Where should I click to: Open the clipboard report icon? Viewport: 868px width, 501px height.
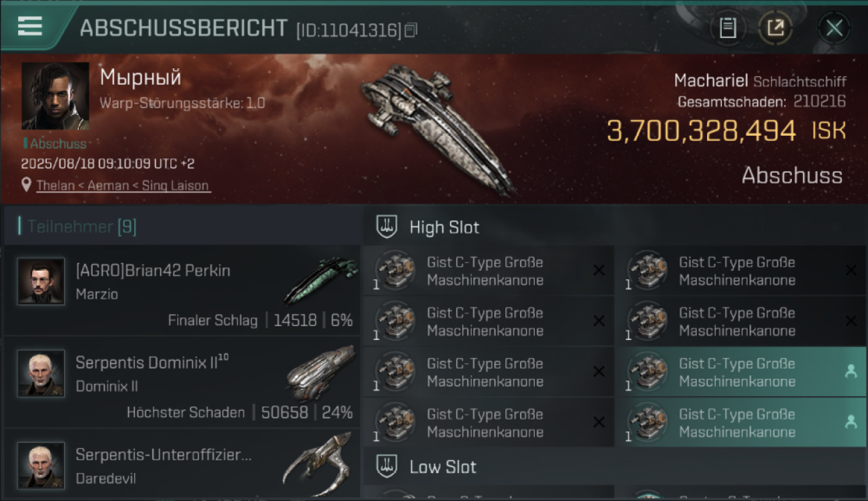coord(728,28)
